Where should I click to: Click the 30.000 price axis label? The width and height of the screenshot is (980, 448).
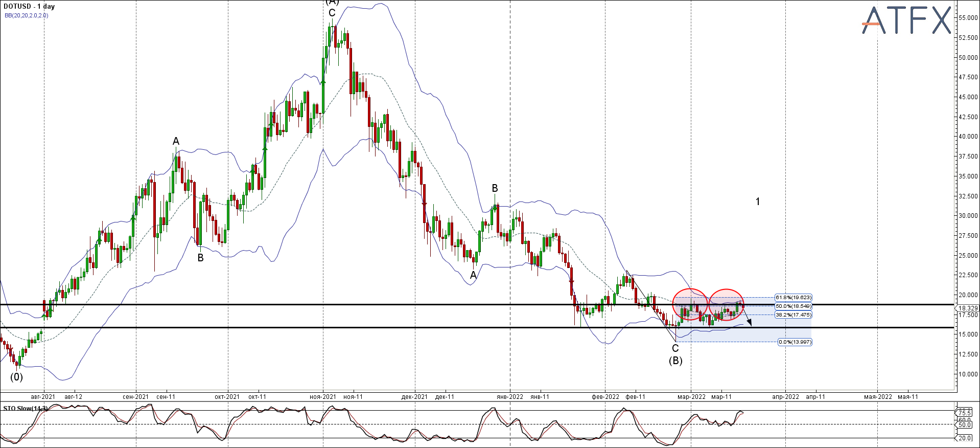[968, 215]
